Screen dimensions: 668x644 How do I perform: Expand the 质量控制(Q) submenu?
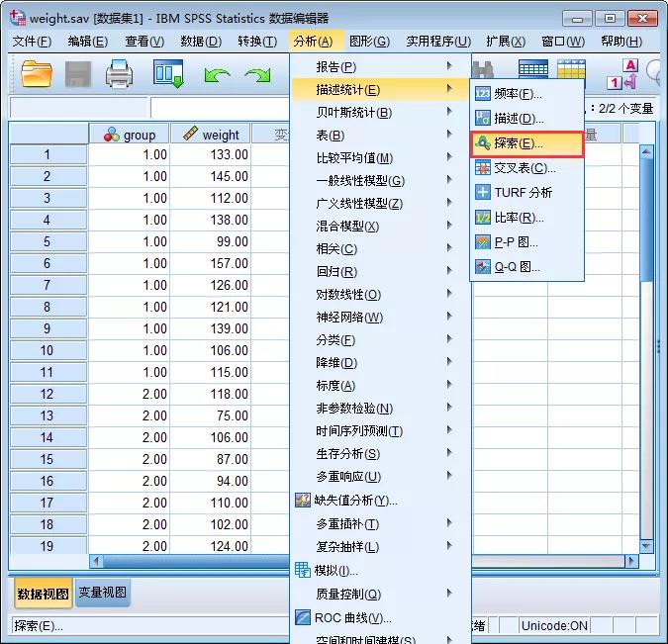click(x=380, y=594)
